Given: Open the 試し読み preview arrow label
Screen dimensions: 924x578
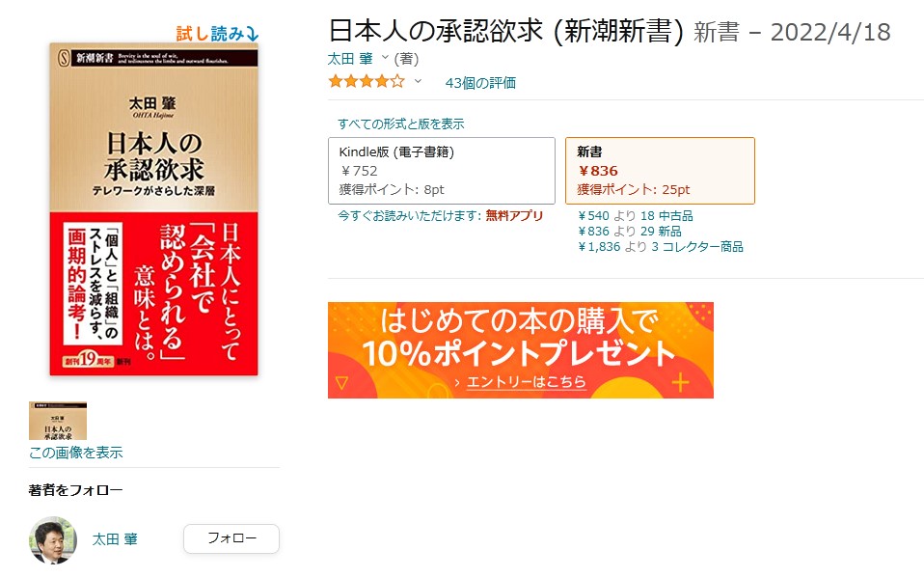Looking at the screenshot, I should coord(217,34).
